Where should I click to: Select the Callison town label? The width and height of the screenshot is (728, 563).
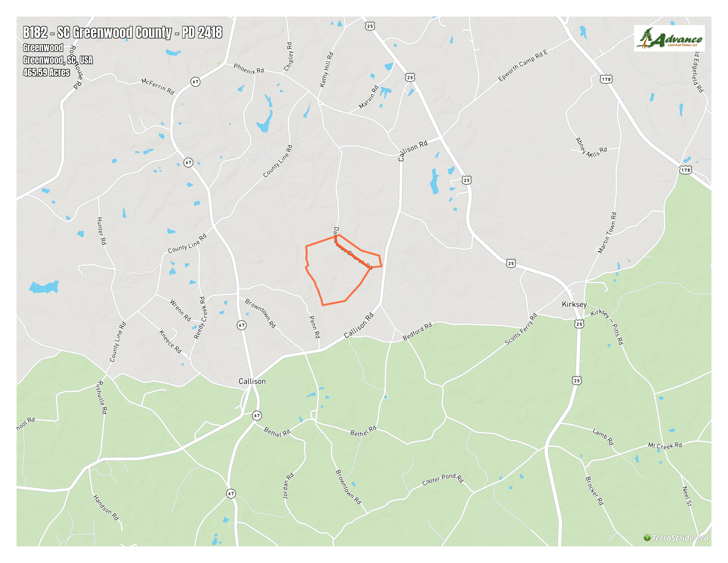pos(252,381)
